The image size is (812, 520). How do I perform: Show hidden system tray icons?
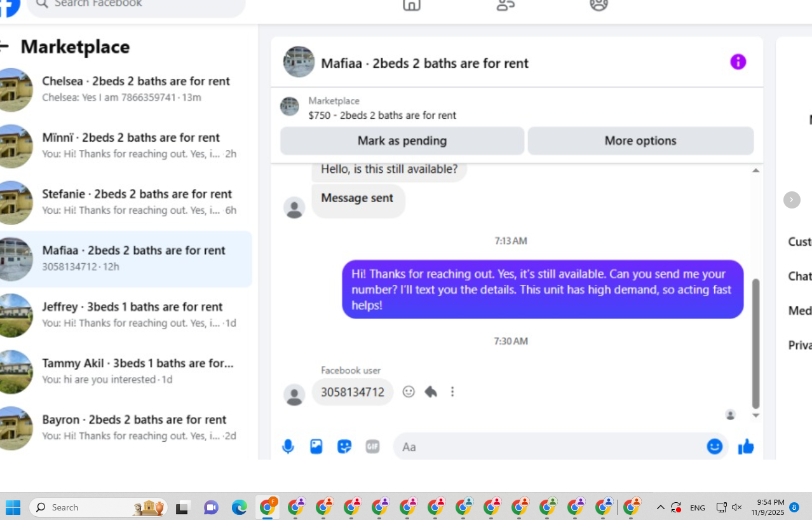pyautogui.click(x=660, y=507)
